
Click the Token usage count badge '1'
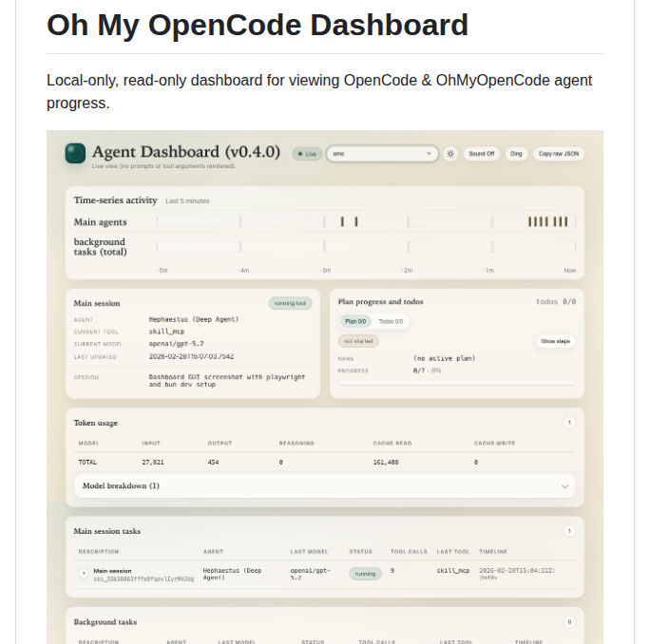click(569, 423)
